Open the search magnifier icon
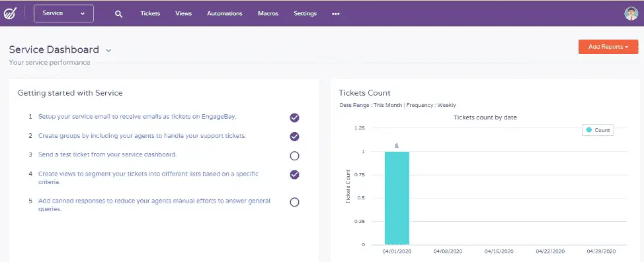The image size is (644, 262). click(x=119, y=14)
